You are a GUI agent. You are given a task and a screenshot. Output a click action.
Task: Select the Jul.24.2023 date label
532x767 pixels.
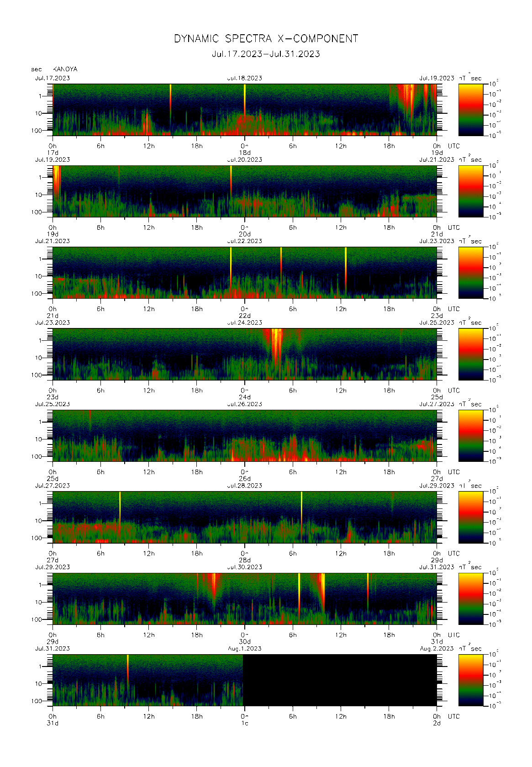(x=245, y=323)
